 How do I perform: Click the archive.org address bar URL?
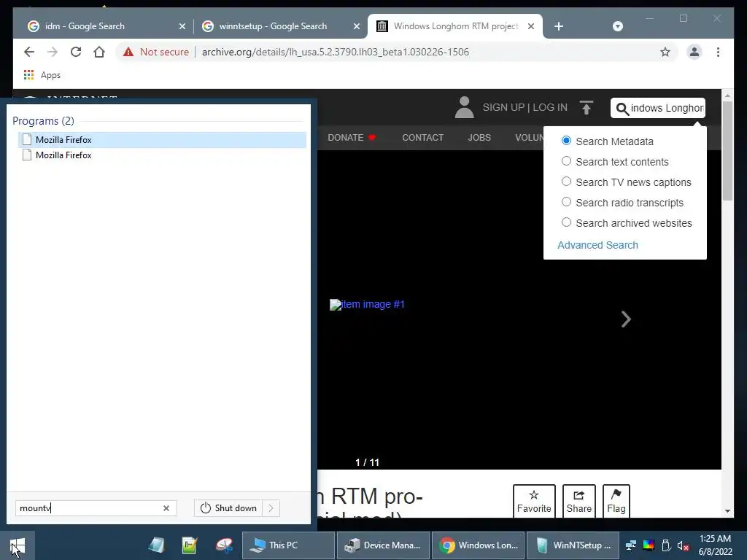pos(336,52)
